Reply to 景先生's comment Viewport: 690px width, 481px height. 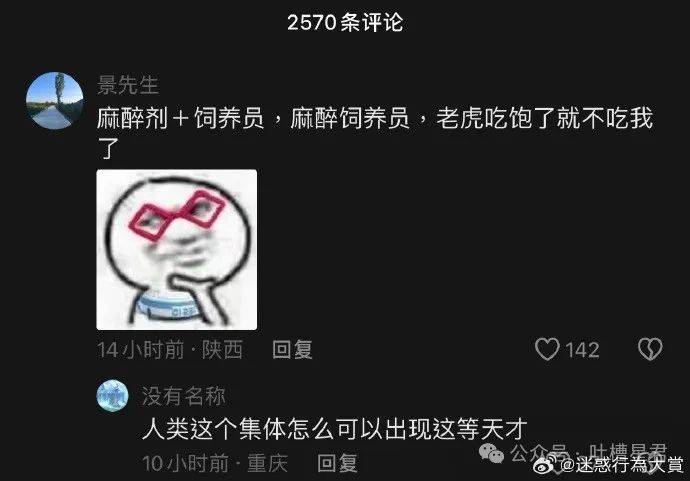(x=292, y=350)
